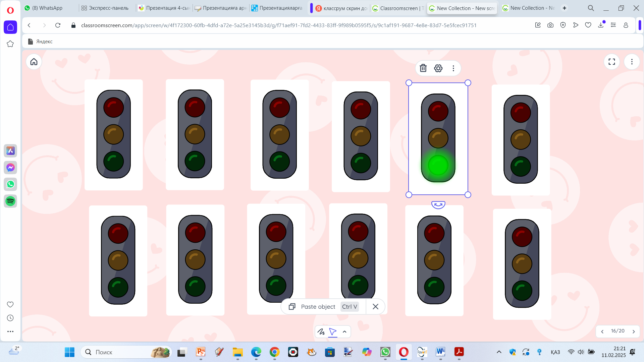Open Spotify in Opera sidebar
Image resolution: width=644 pixels, height=362 pixels.
pos(10,201)
